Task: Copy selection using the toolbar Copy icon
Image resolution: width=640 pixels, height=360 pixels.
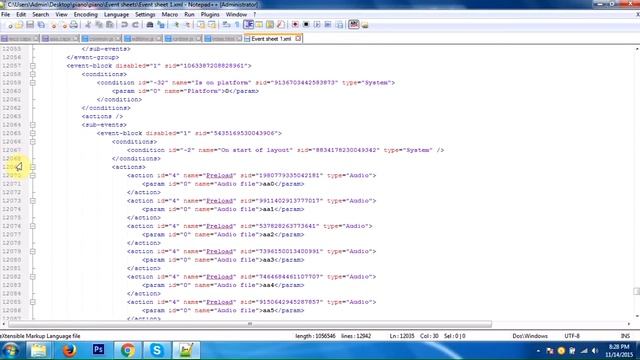Action: [x=99, y=25]
